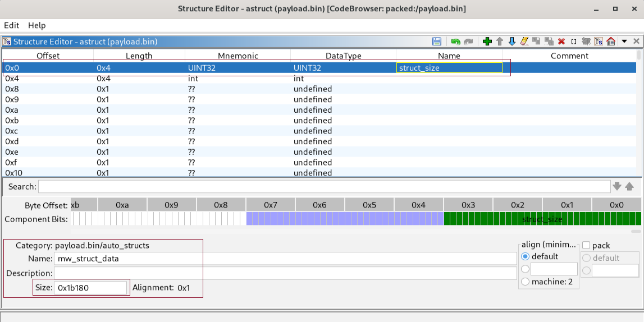Find next match with the search down arrow
Viewport: 644px width, 322px height.
[617, 186]
